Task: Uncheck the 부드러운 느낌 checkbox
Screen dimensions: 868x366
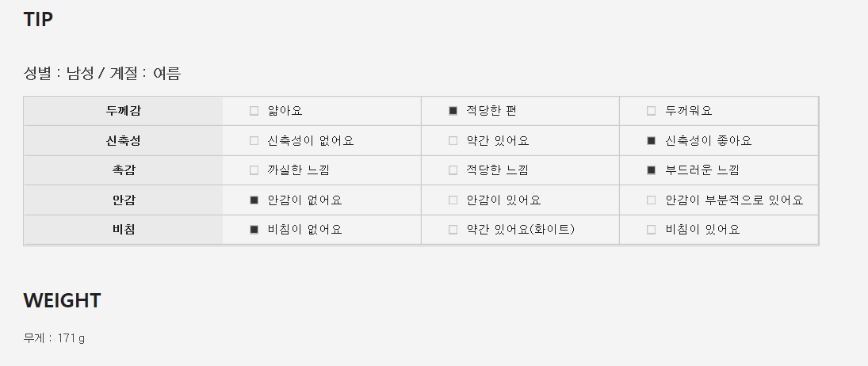Action: click(652, 170)
